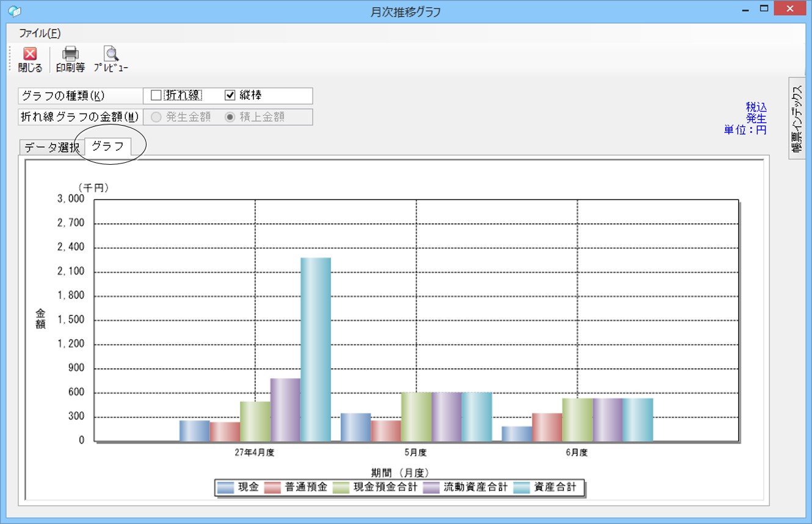
Task: Select the グラフ tab
Action: pos(107,146)
